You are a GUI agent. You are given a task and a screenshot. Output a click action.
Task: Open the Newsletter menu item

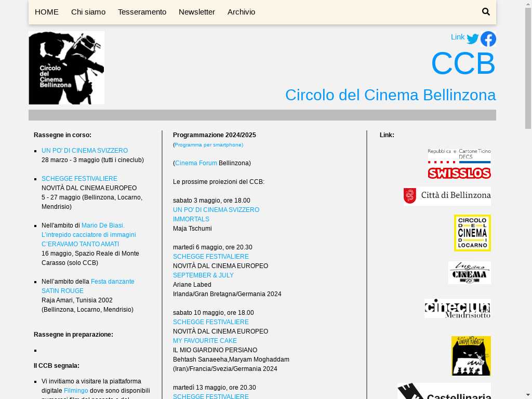(x=197, y=12)
